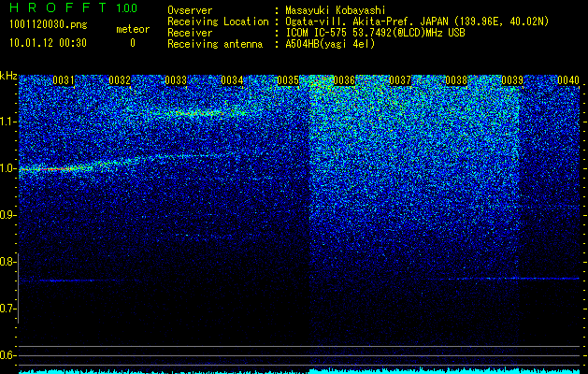Select the file name 1001120030.png
The height and width of the screenshot is (374, 588).
pos(48,24)
